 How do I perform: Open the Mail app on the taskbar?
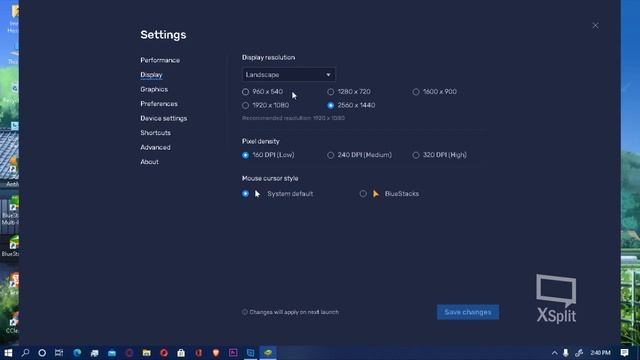[x=112, y=353]
